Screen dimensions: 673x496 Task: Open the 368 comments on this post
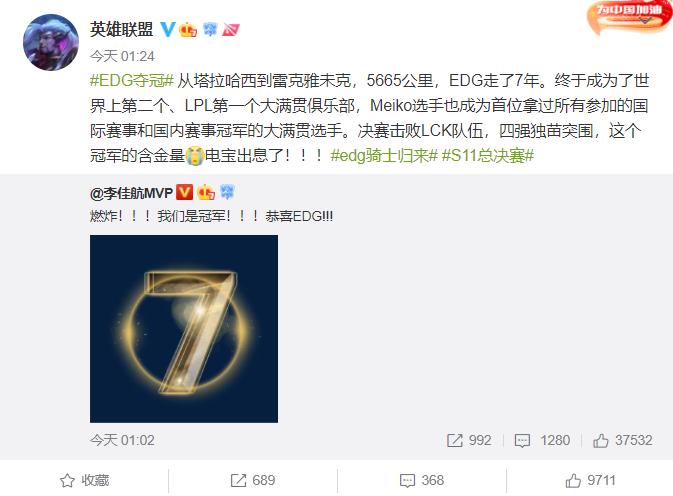coord(421,480)
